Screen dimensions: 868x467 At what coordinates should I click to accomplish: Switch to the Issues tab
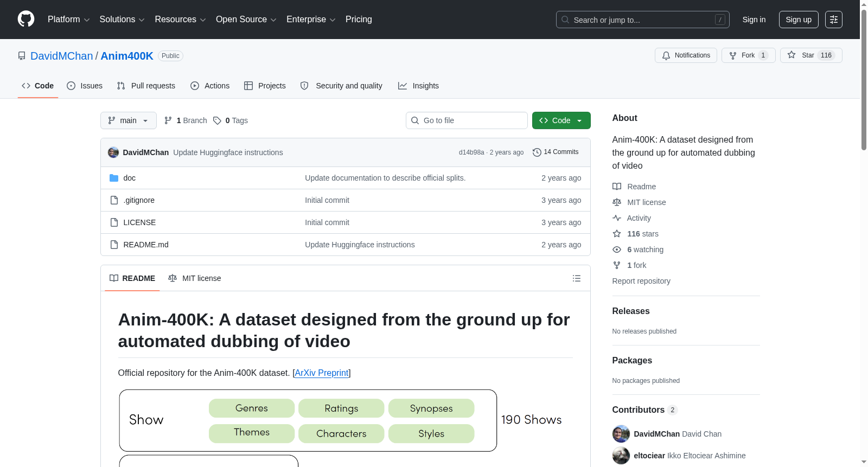point(85,86)
